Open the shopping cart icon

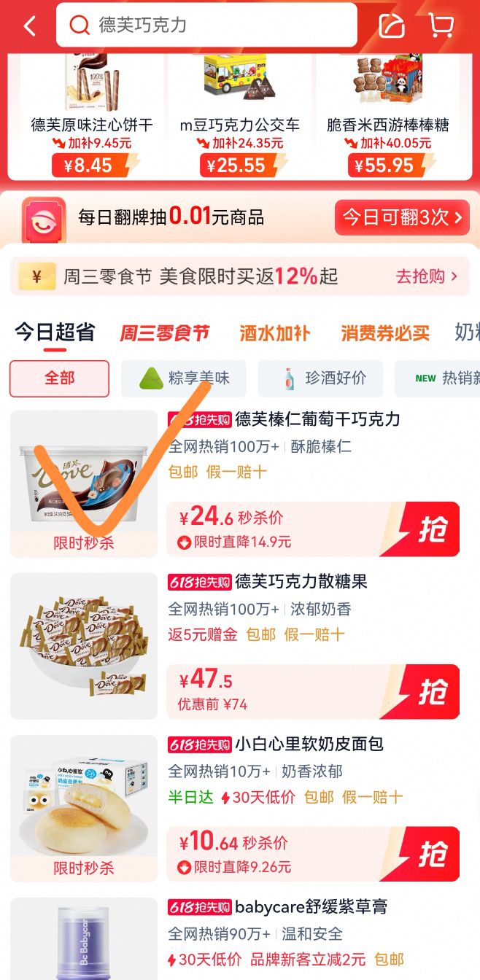(x=441, y=26)
